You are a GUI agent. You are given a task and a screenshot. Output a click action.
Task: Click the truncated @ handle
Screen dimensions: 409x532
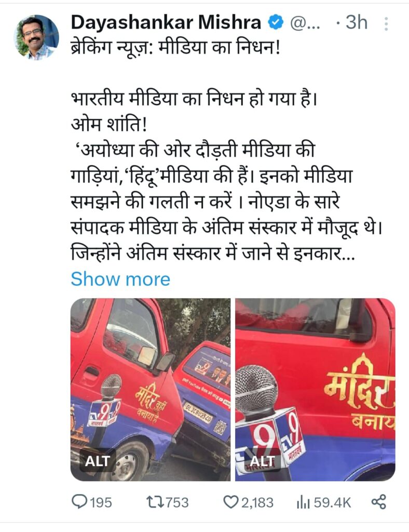[x=305, y=23]
